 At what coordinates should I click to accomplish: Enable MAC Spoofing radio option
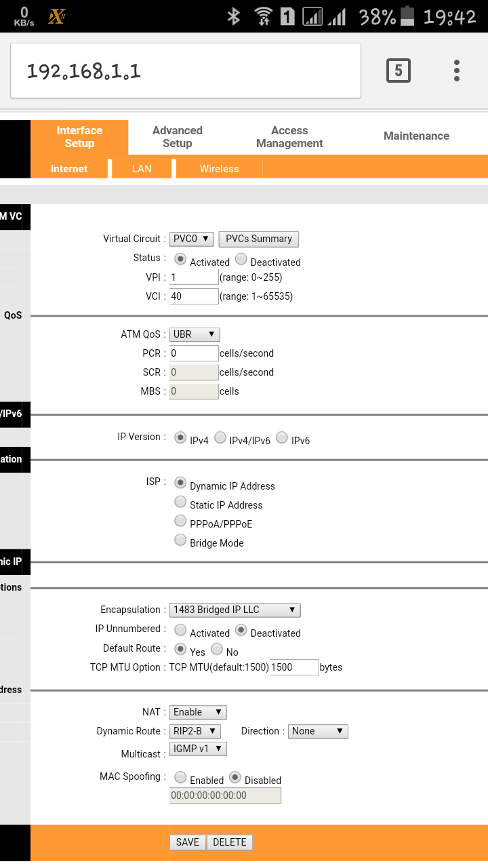(x=180, y=777)
